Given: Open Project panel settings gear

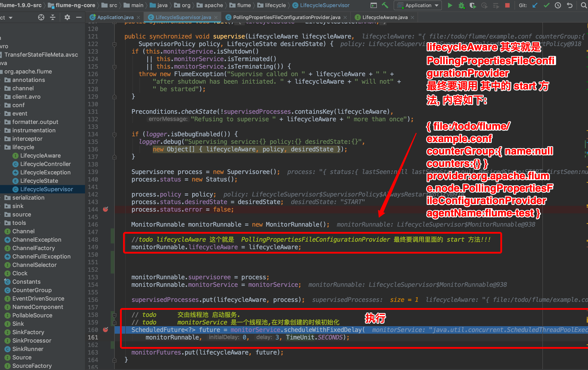Looking at the screenshot, I should click(x=67, y=17).
